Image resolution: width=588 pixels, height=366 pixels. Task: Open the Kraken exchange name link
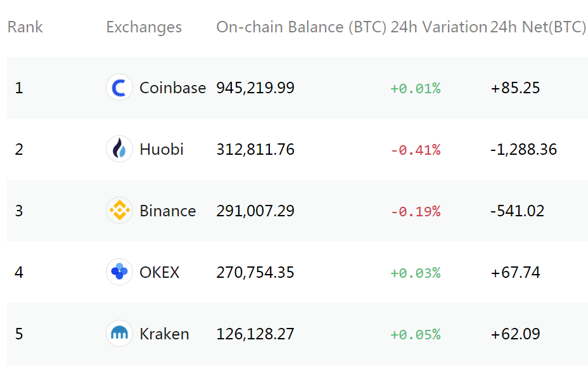pos(164,334)
